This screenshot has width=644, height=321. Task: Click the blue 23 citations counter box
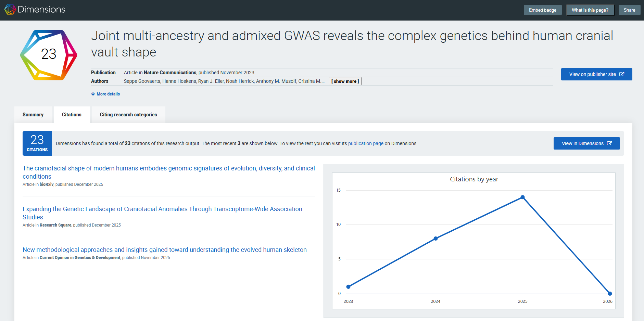pyautogui.click(x=37, y=143)
